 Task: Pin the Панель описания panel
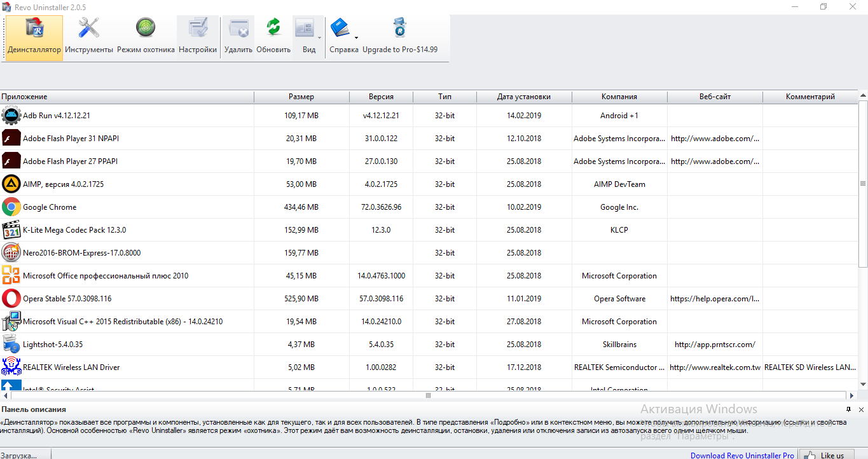[848, 409]
